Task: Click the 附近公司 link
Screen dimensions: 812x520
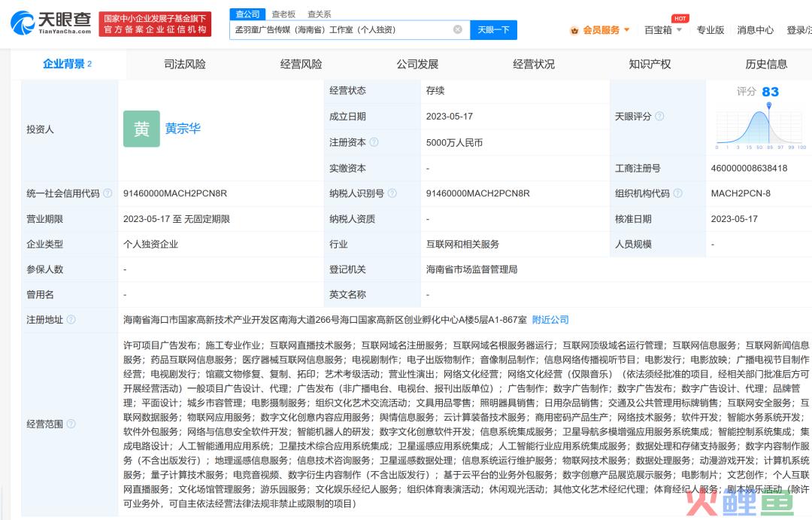Action: click(x=550, y=320)
